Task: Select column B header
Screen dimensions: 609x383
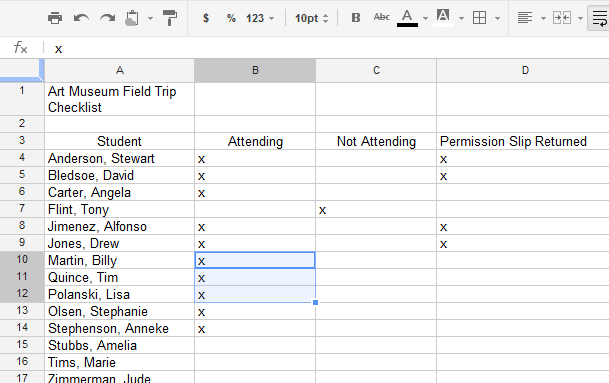Action: pyautogui.click(x=255, y=70)
